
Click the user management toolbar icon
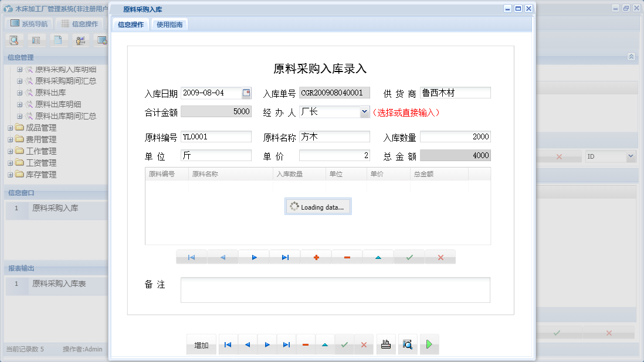tap(80, 40)
